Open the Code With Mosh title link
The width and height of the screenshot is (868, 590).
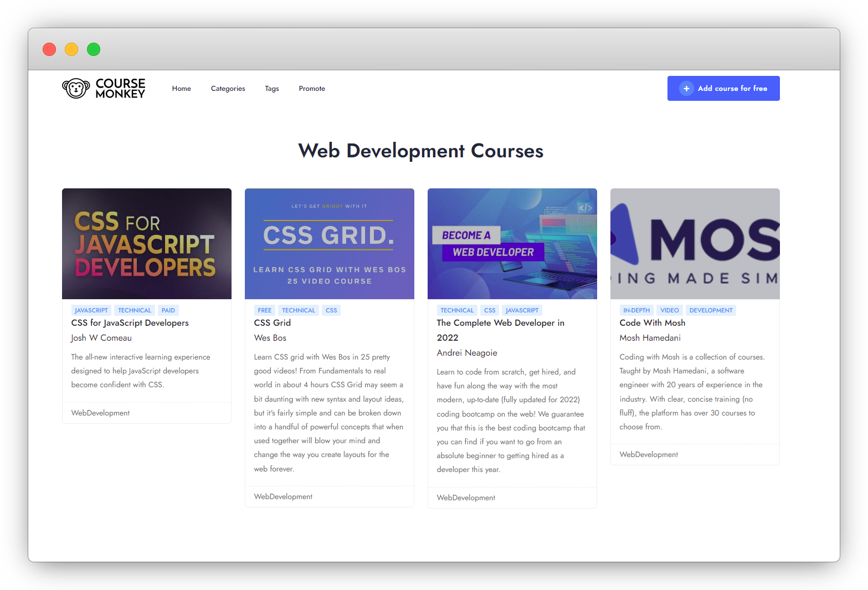tap(653, 323)
